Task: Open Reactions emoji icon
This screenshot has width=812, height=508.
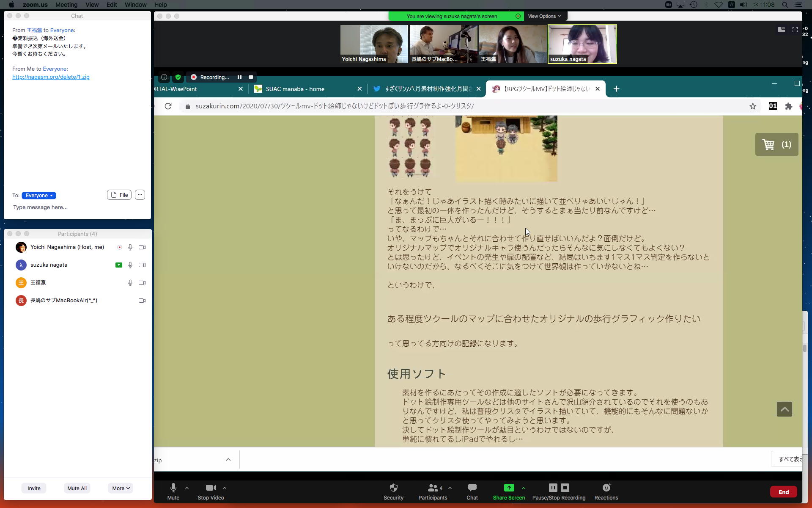Action: (606, 488)
